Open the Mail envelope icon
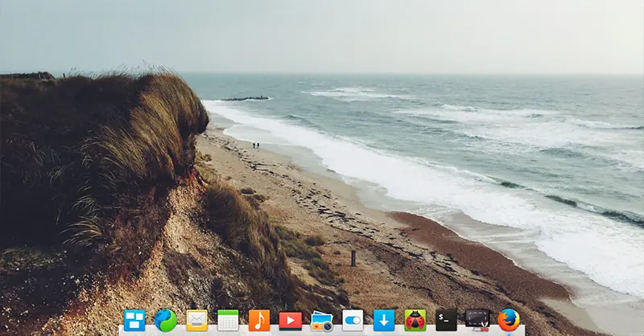 coord(196,321)
